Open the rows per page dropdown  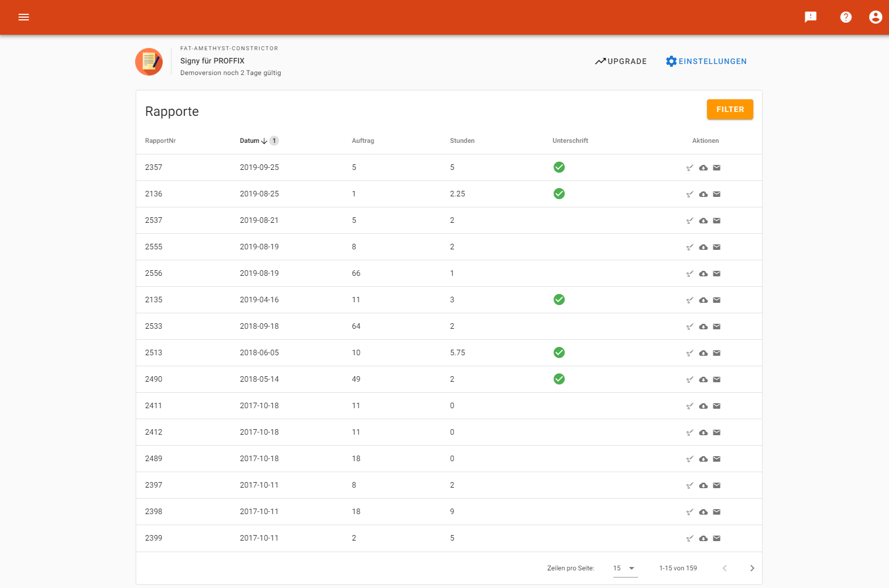tap(625, 568)
